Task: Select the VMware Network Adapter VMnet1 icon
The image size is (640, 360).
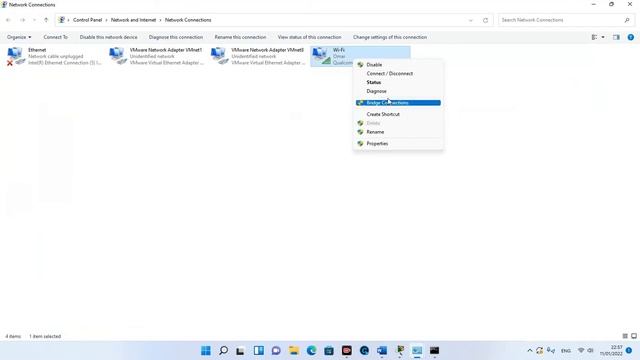Action: click(x=118, y=56)
